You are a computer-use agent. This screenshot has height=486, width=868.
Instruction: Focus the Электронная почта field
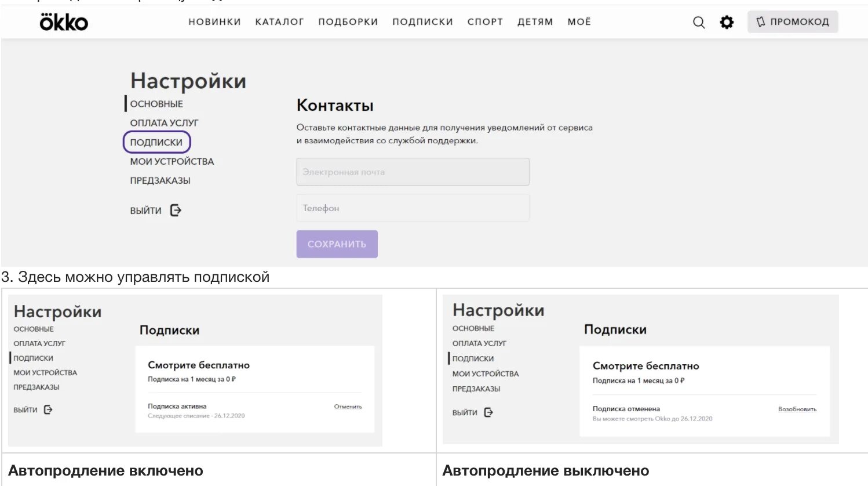point(413,172)
